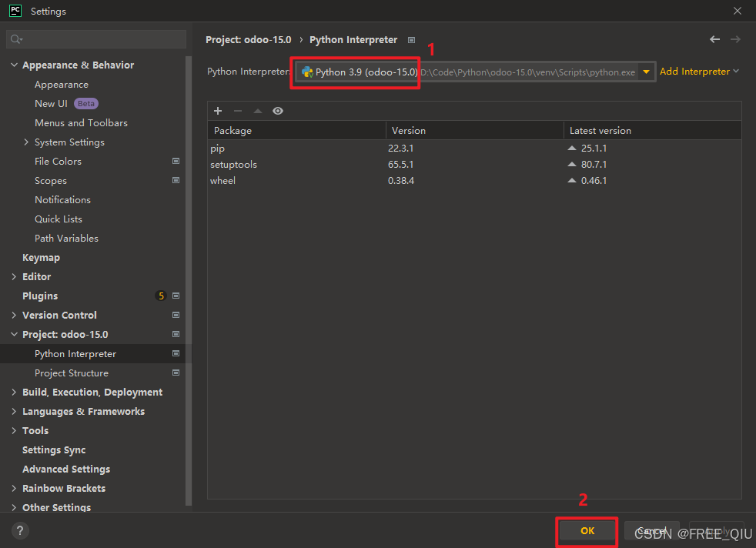Open the Appearance settings page
Image resolution: width=756 pixels, height=548 pixels.
(x=62, y=85)
